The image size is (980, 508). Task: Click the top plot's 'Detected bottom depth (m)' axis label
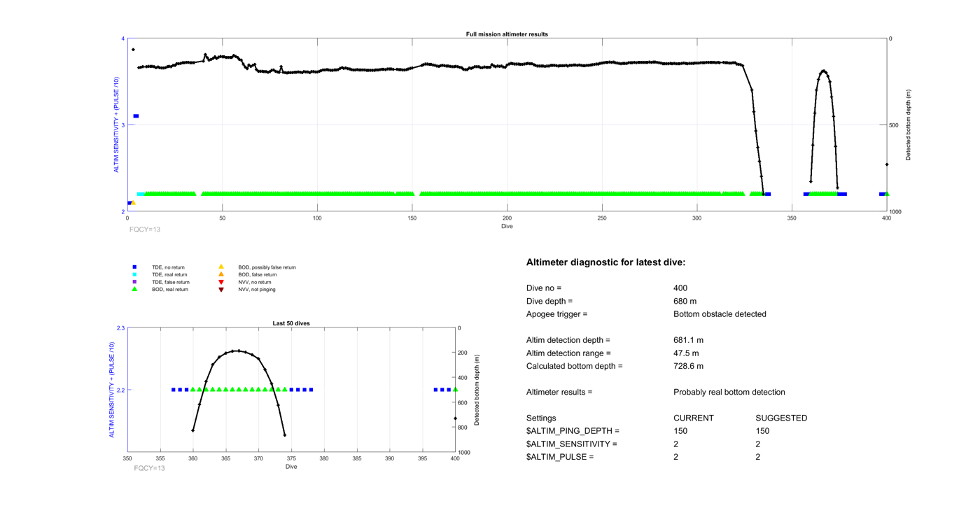click(x=909, y=125)
